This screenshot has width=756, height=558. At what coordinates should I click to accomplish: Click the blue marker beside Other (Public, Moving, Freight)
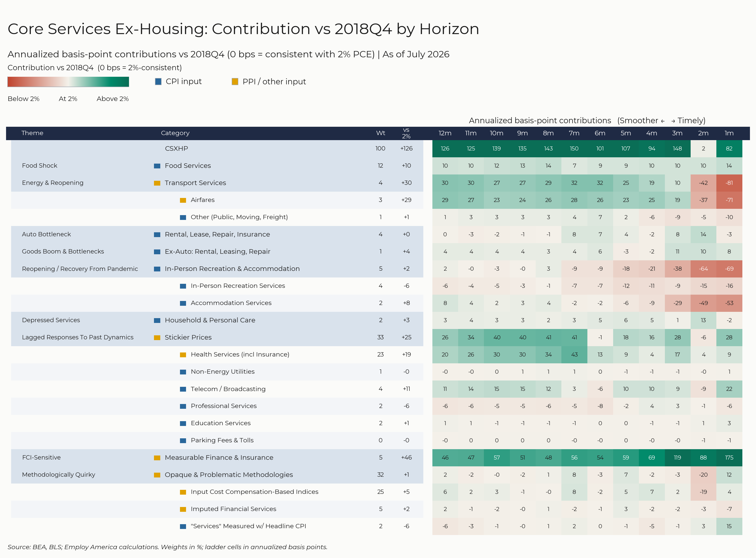click(x=183, y=218)
